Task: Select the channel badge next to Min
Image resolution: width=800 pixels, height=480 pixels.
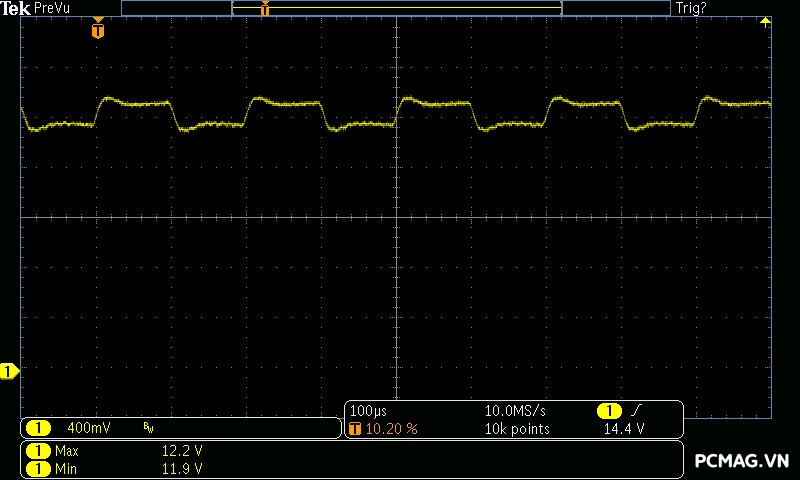Action: (x=37, y=467)
